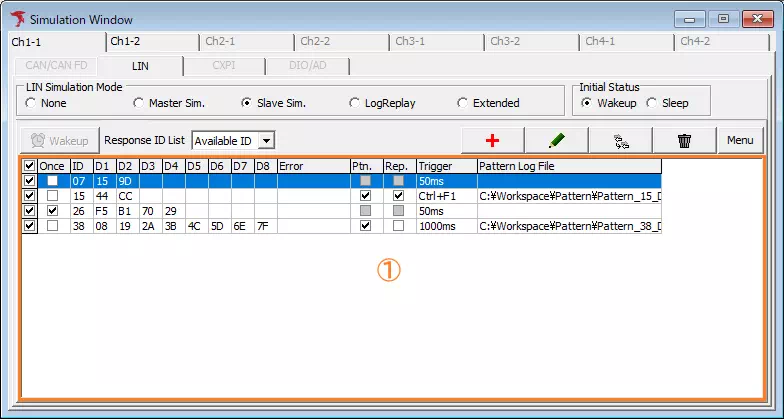Set Initial Status to Sleep
Viewport: 784px width, 419px height.
click(x=652, y=103)
